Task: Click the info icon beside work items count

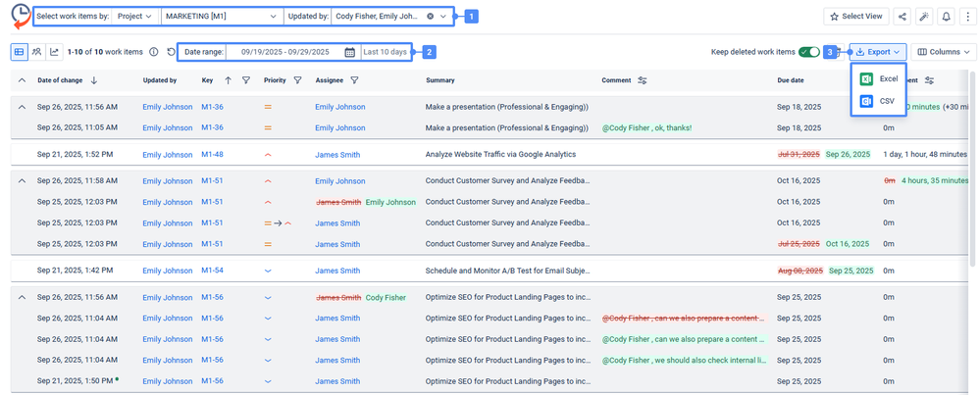Action: pos(154,52)
